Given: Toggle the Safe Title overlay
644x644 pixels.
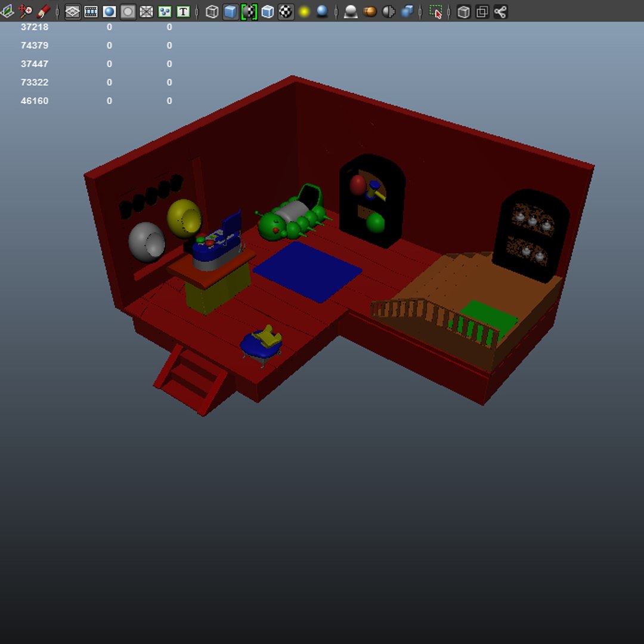Looking at the screenshot, I should pyautogui.click(x=183, y=11).
